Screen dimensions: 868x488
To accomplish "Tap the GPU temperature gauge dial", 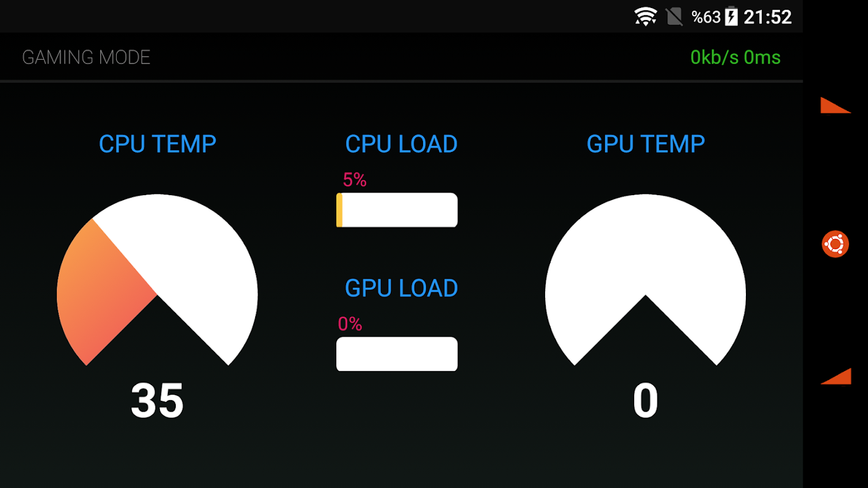I will 646,281.
